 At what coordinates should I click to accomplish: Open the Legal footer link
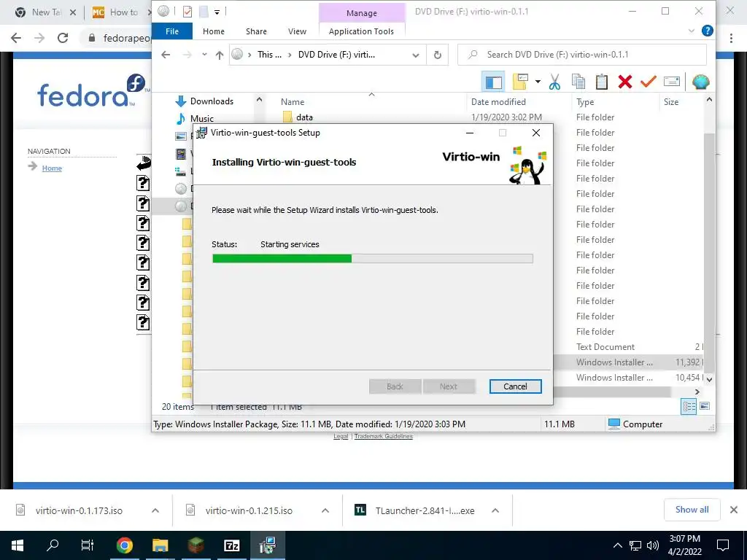click(341, 436)
